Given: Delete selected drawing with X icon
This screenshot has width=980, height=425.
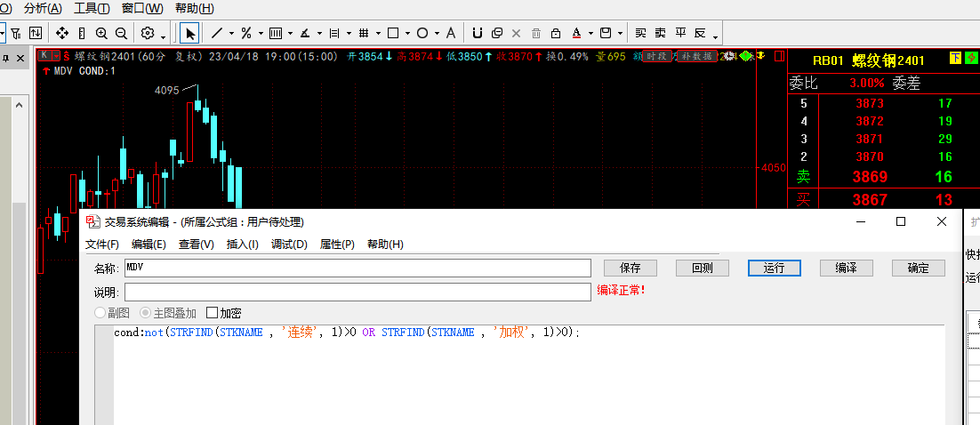Looking at the screenshot, I should tap(517, 33).
